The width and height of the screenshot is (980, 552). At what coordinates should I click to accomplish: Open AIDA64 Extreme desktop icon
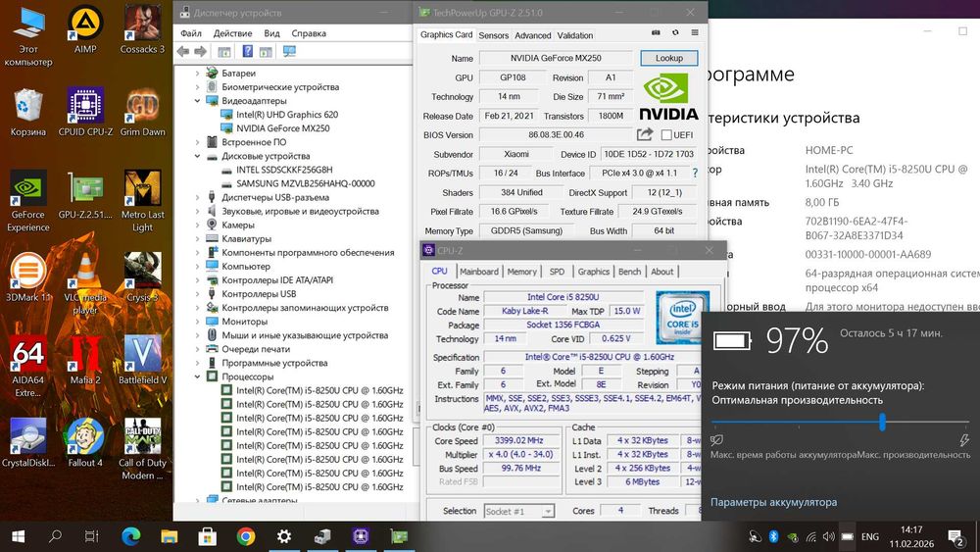(x=28, y=367)
